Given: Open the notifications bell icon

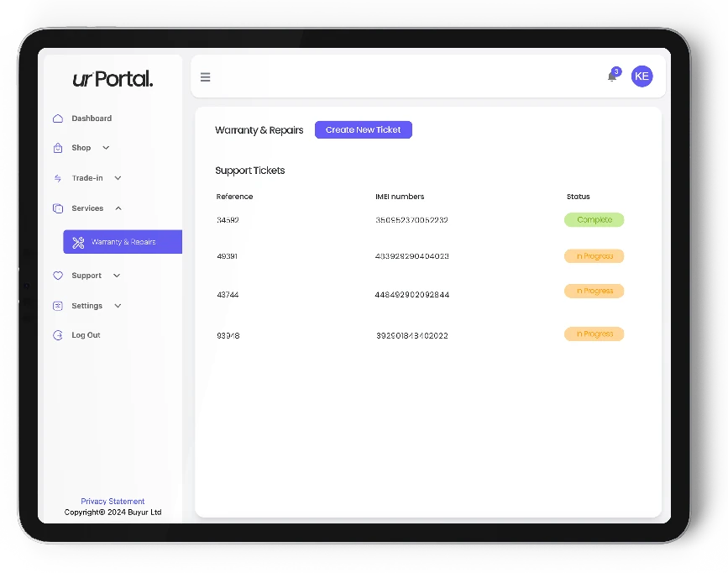Looking at the screenshot, I should tap(612, 76).
